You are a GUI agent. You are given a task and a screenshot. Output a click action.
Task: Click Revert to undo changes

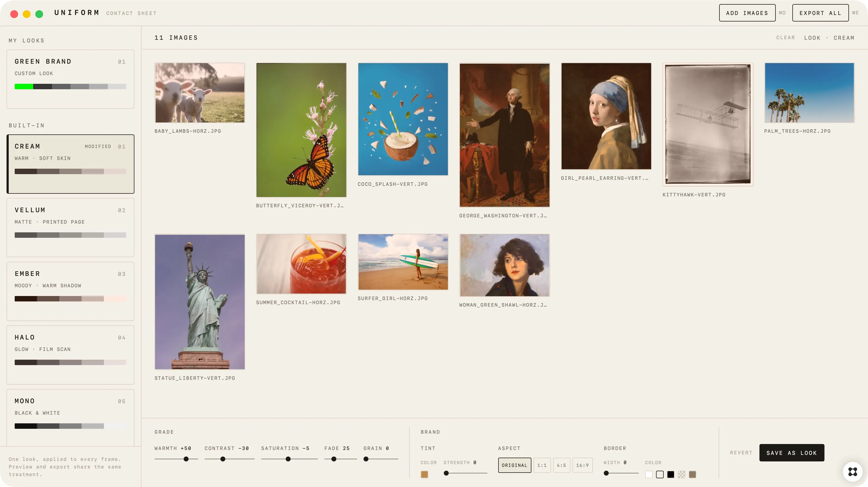click(x=741, y=453)
